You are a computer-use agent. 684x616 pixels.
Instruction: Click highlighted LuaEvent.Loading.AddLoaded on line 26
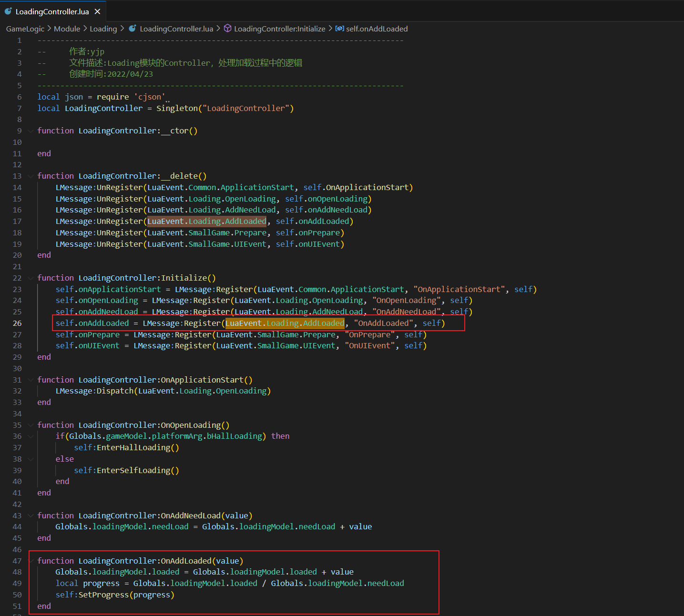pyautogui.click(x=285, y=323)
